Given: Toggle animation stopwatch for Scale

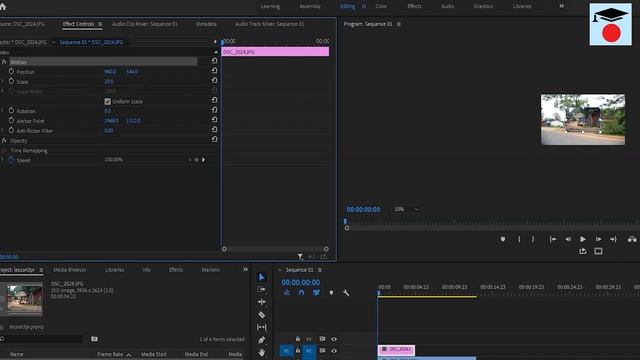Looking at the screenshot, I should coord(11,81).
